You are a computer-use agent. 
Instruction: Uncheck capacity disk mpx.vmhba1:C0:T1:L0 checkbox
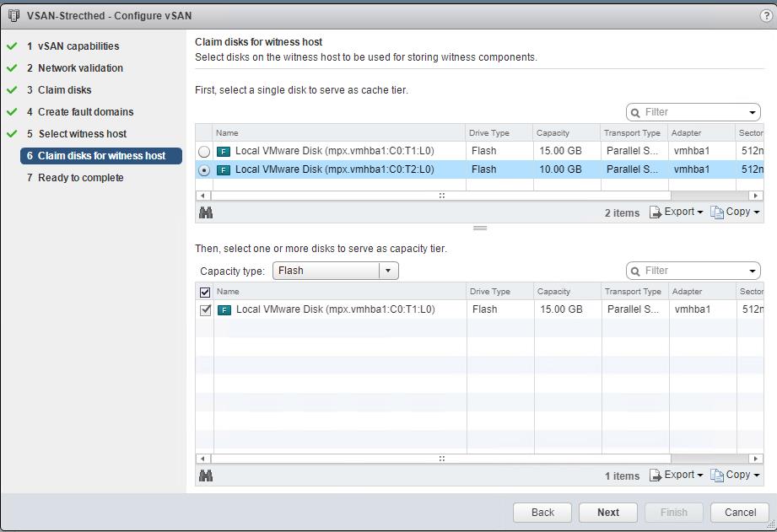pos(205,310)
